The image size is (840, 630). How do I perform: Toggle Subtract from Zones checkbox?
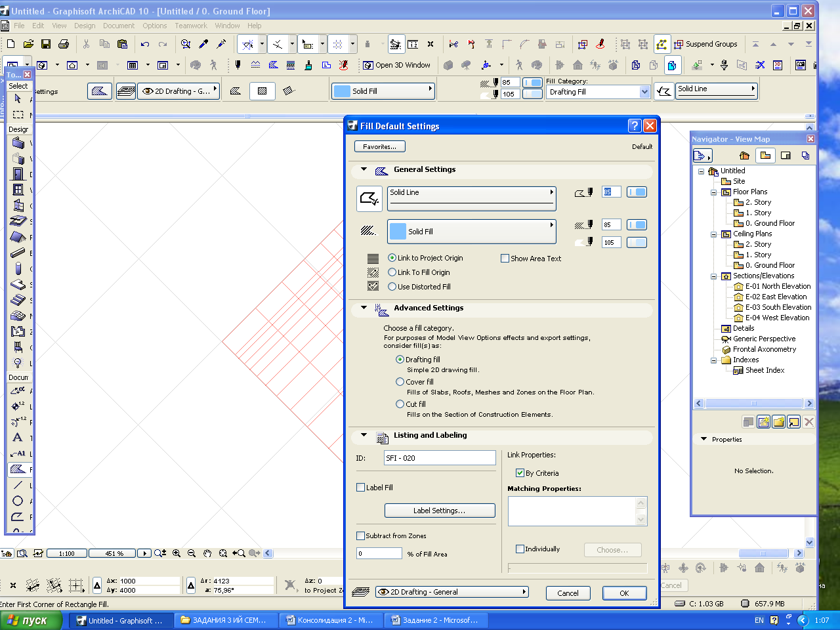[360, 535]
